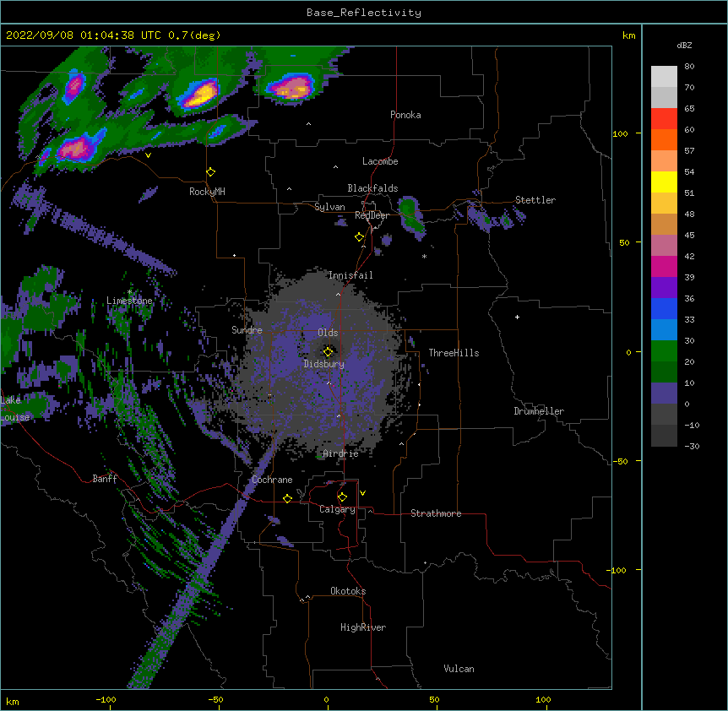
Task: Click the Stettler town label
Action: [535, 200]
